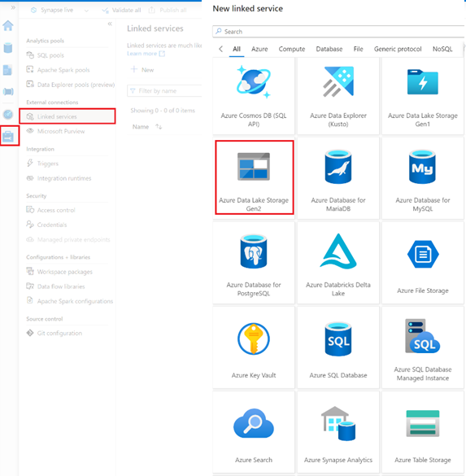Collapse the Manage menu pane
This screenshot has height=476, width=466.
110,24
